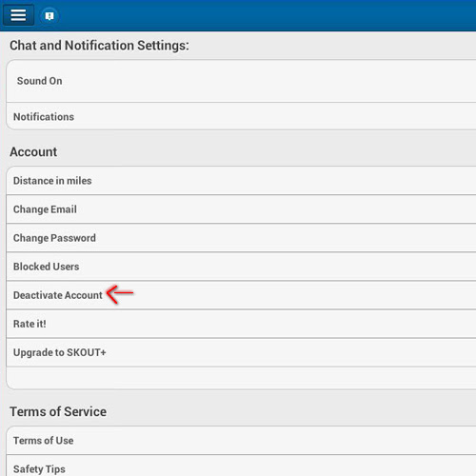
Task: Open the hamburger menu
Action: (x=18, y=15)
